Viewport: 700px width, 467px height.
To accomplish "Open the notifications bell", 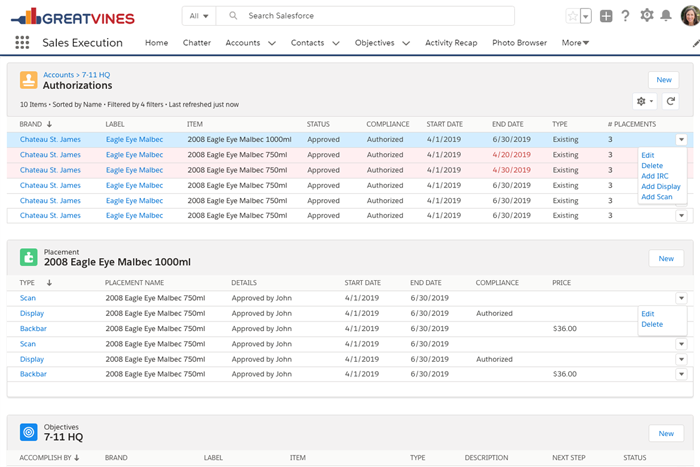I will 666,16.
